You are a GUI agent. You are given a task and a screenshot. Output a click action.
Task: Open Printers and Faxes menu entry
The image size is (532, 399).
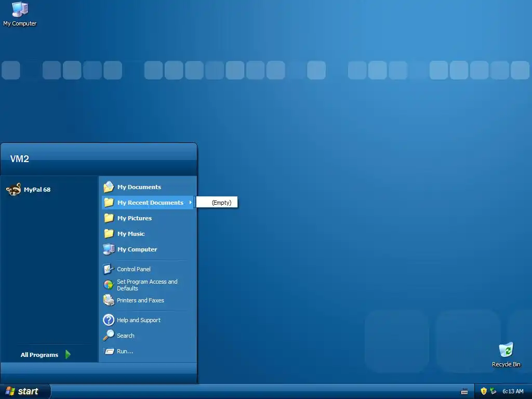click(148, 300)
